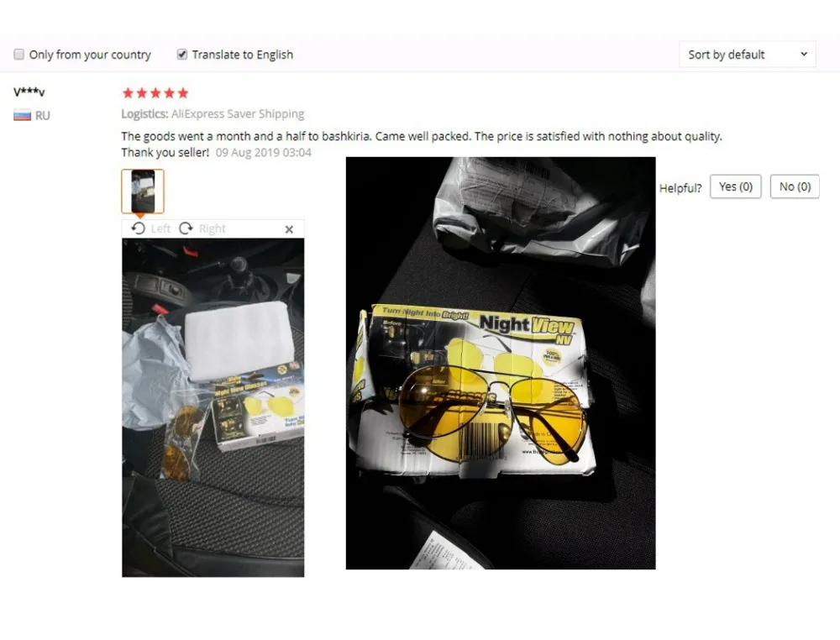This screenshot has width=840, height=640.
Task: Uncheck Translate to English checkbox
Action: (x=182, y=55)
